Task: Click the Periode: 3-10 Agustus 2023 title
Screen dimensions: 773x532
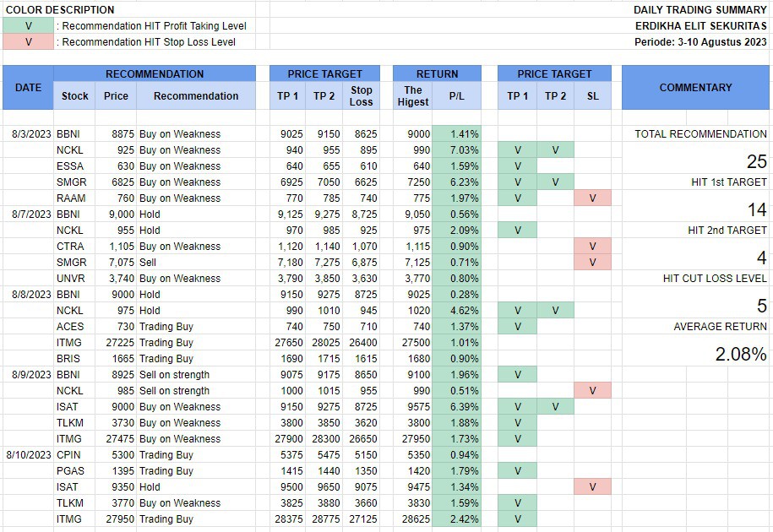Action: 700,42
